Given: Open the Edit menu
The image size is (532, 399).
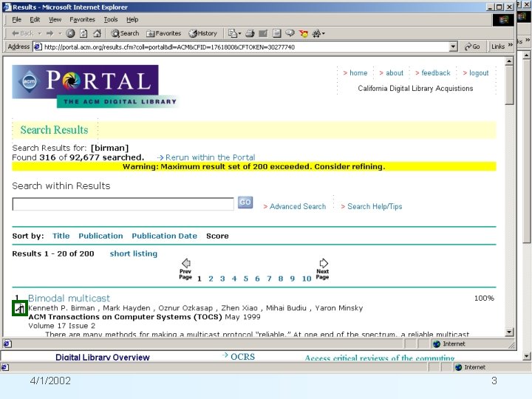Looking at the screenshot, I should (35, 20).
